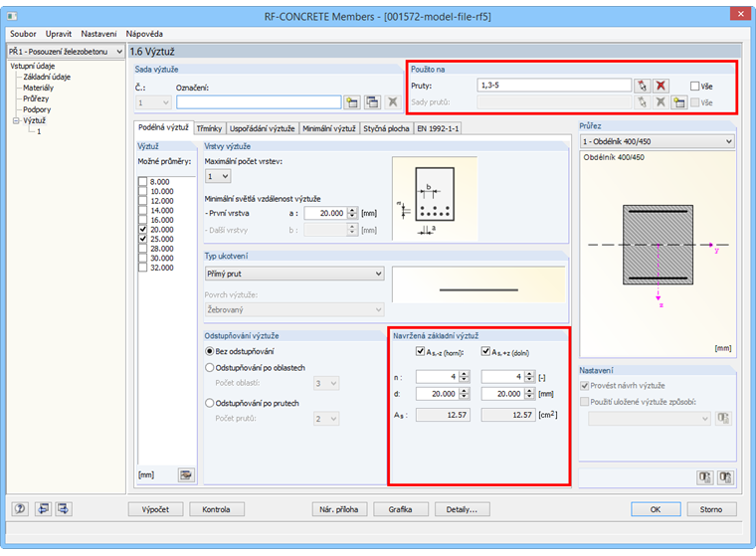Select Materiály in navigation tree

coord(38,88)
